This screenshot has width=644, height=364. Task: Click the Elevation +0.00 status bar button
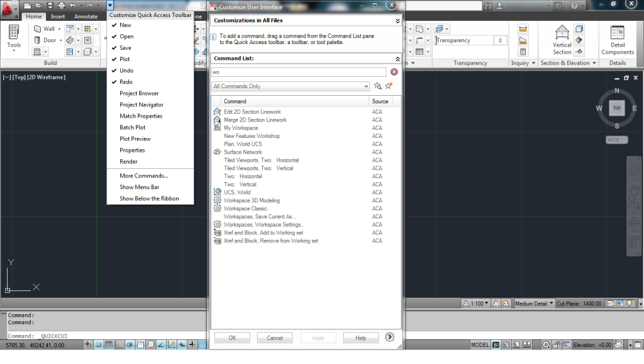pyautogui.click(x=592, y=344)
